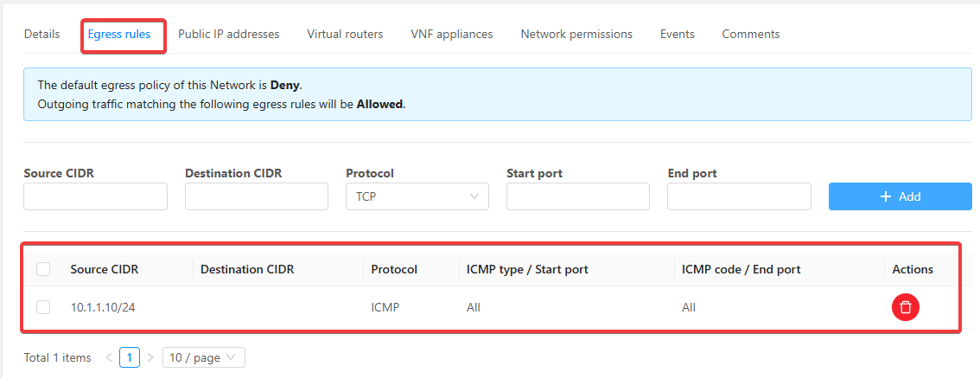
Task: Go to previous page arrow
Action: [109, 357]
